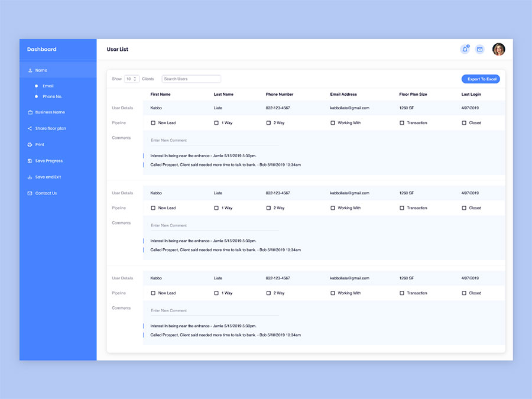Viewport: 532px width, 399px height.
Task: Open Contact Us from the sidebar
Action: [46, 193]
